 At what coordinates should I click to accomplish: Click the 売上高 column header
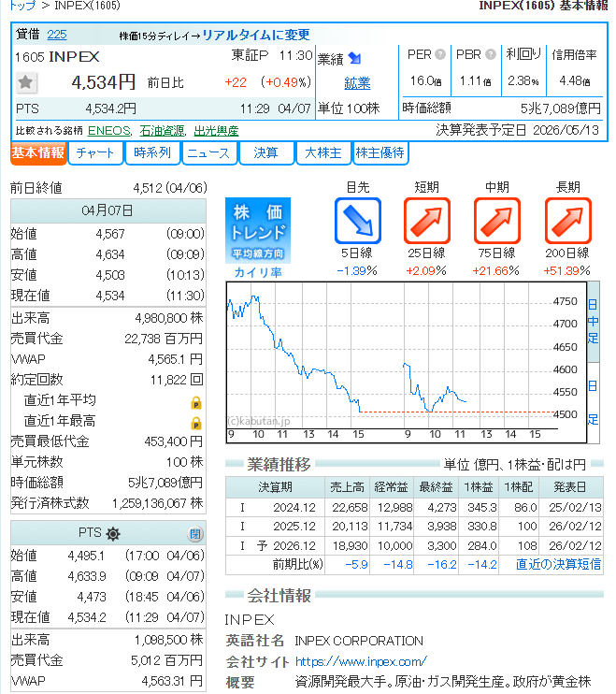pyautogui.click(x=347, y=487)
